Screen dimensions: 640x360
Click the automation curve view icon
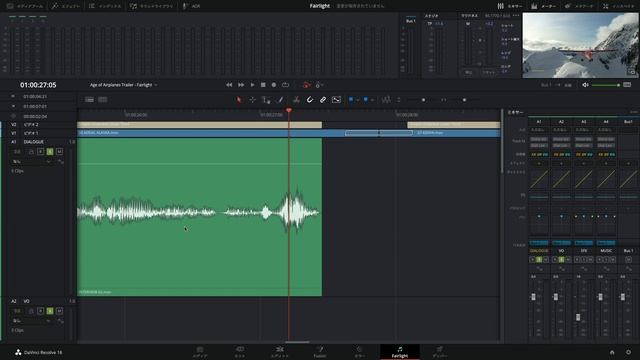tap(336, 100)
